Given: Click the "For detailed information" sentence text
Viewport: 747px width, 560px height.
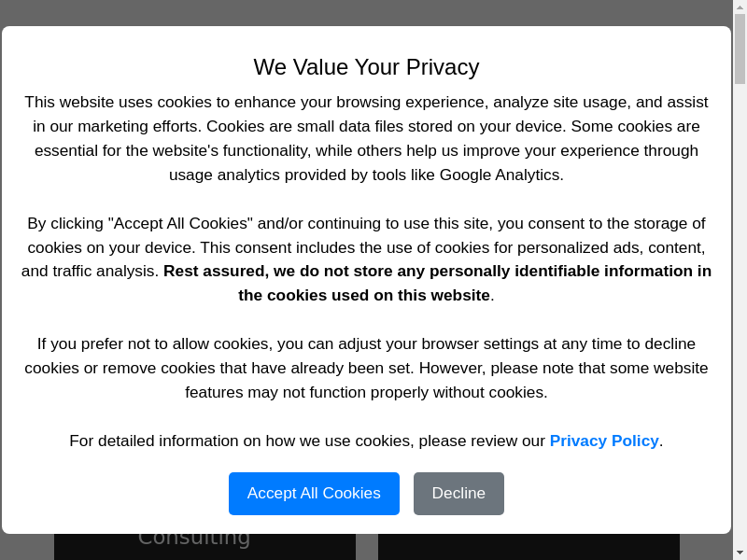Looking at the screenshot, I should [x=306, y=441].
